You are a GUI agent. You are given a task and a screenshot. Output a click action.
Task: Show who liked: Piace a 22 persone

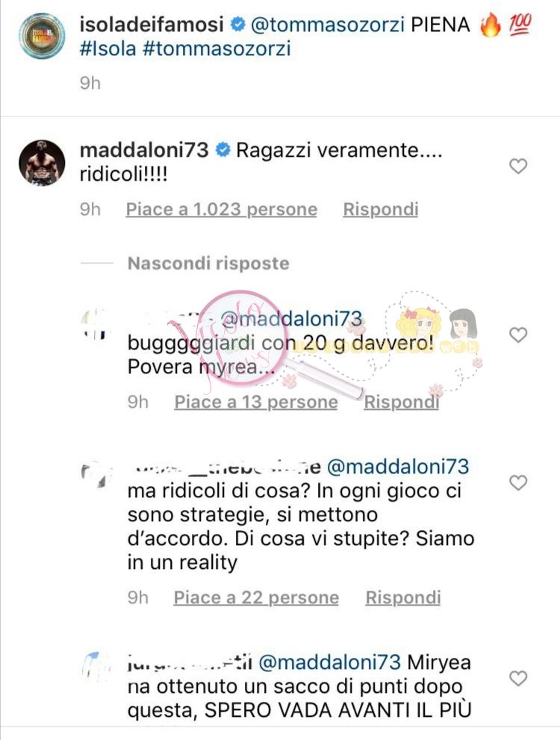tap(256, 597)
